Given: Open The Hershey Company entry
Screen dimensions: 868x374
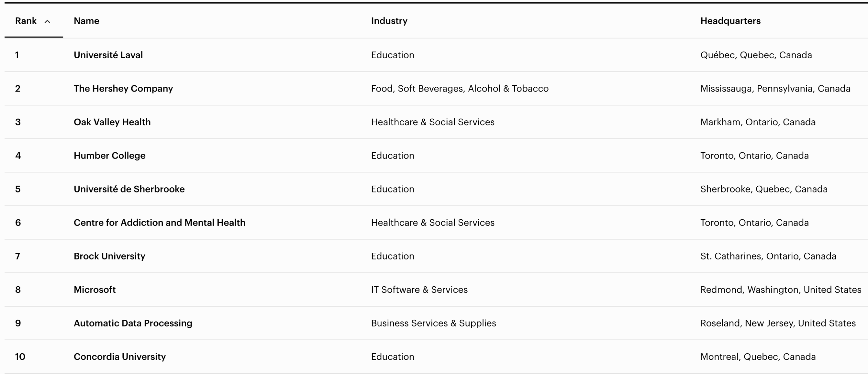Looking at the screenshot, I should pyautogui.click(x=123, y=88).
